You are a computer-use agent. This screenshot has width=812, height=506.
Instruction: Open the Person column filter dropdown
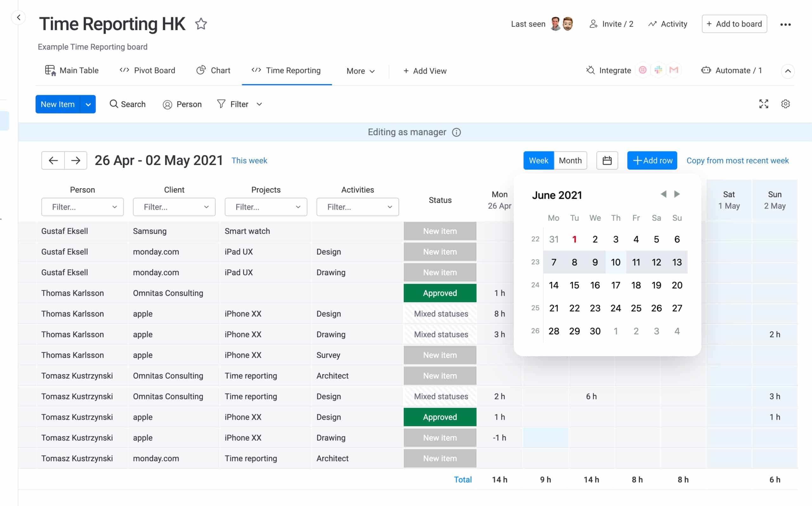82,207
